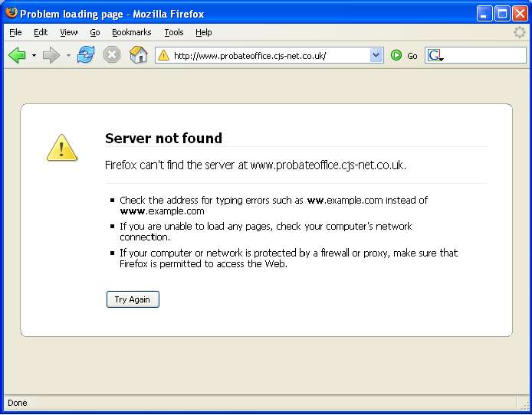Click the grayed Forward arrow button

(x=51, y=55)
